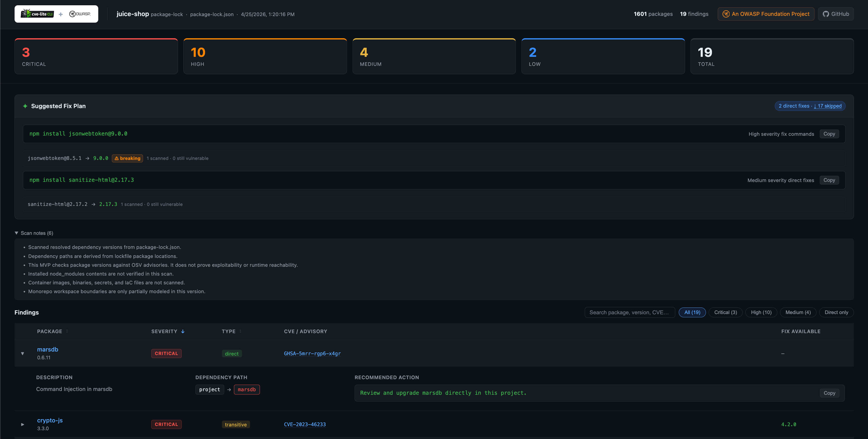Viewport: 868px width, 439px height.
Task: Focus the Search package, version, CVE field
Action: (630, 312)
